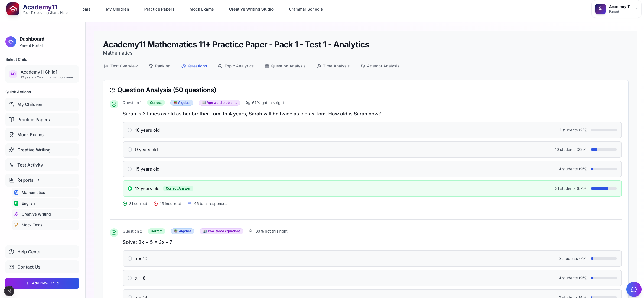Click the Creative Writing sparkle icon in Quick Actions

[11, 150]
